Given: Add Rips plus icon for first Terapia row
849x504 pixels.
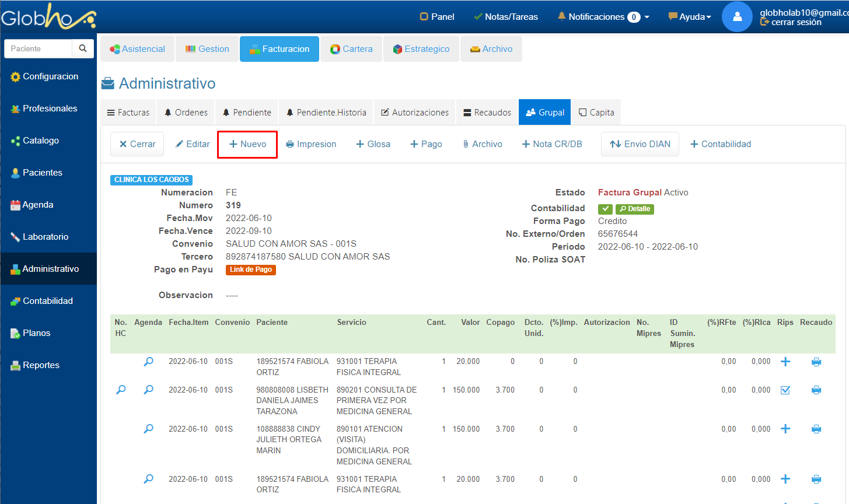Looking at the screenshot, I should click(x=785, y=362).
